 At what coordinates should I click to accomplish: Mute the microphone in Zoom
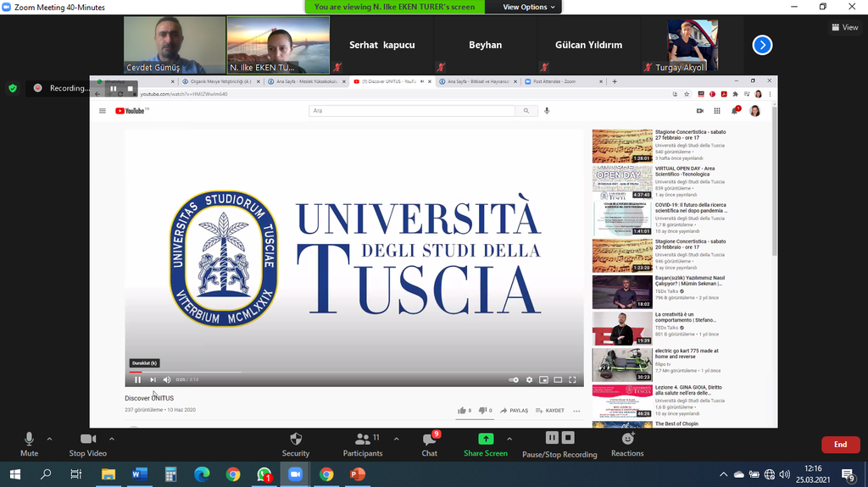pyautogui.click(x=30, y=445)
